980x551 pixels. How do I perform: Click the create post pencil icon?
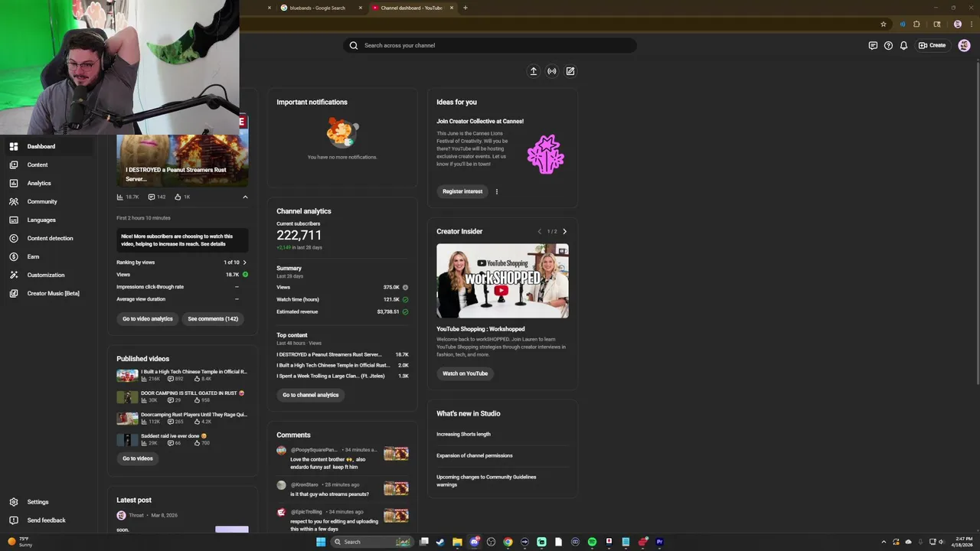570,71
